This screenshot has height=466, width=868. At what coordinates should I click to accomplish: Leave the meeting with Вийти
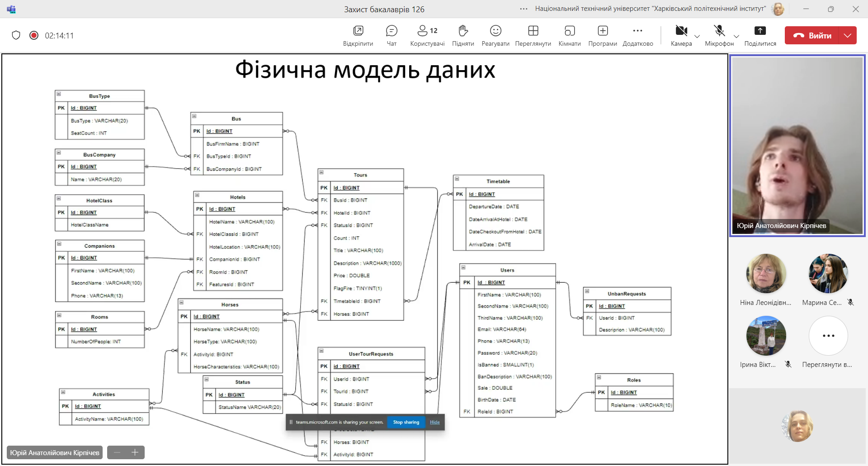point(812,35)
